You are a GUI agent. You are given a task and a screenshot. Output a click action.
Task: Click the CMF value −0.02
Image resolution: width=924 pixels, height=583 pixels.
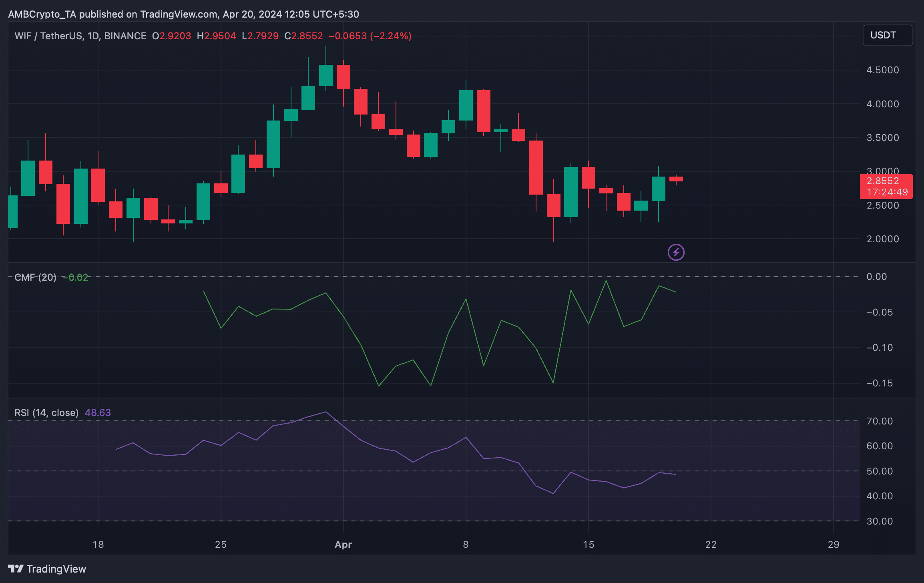pos(75,277)
